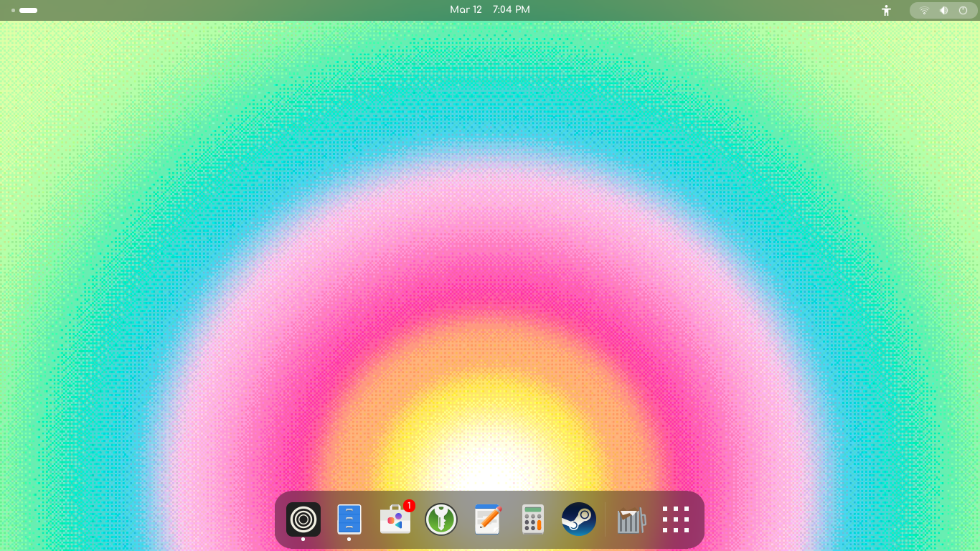This screenshot has width=980, height=551.
Task: Click the date Mar 12 in the top bar
Action: [x=466, y=10]
